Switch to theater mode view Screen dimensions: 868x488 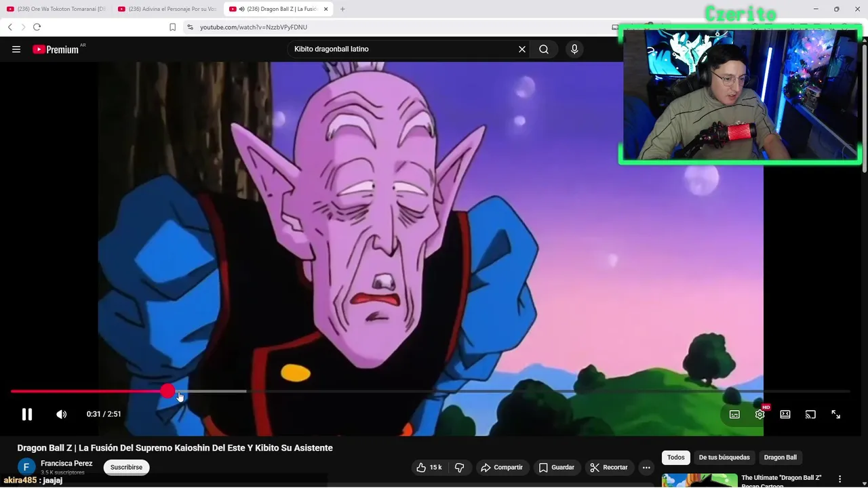[785, 414]
